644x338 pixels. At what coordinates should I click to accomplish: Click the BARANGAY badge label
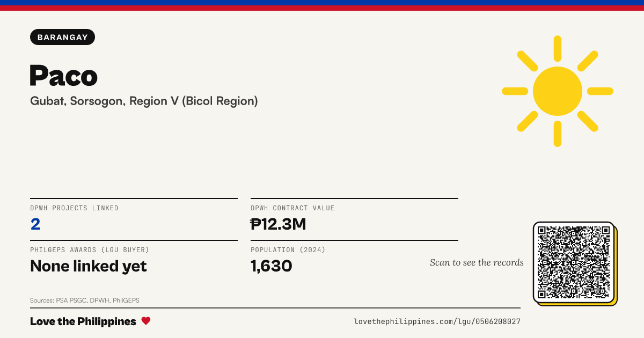tap(63, 37)
